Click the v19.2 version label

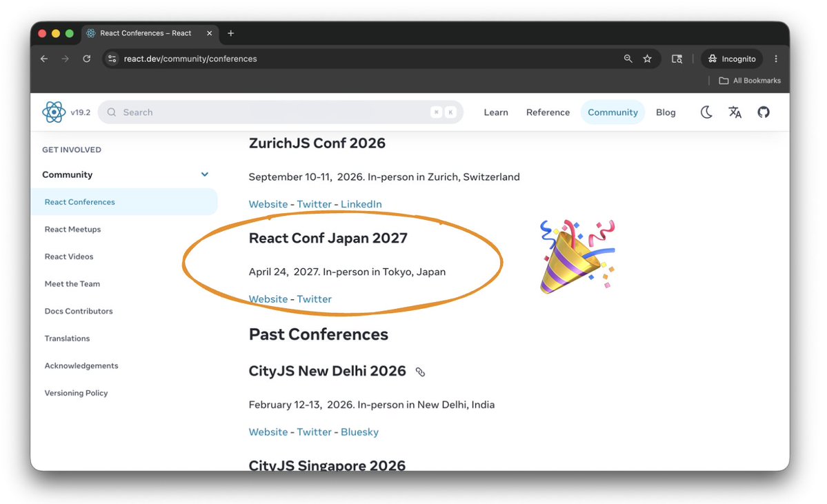coord(80,112)
